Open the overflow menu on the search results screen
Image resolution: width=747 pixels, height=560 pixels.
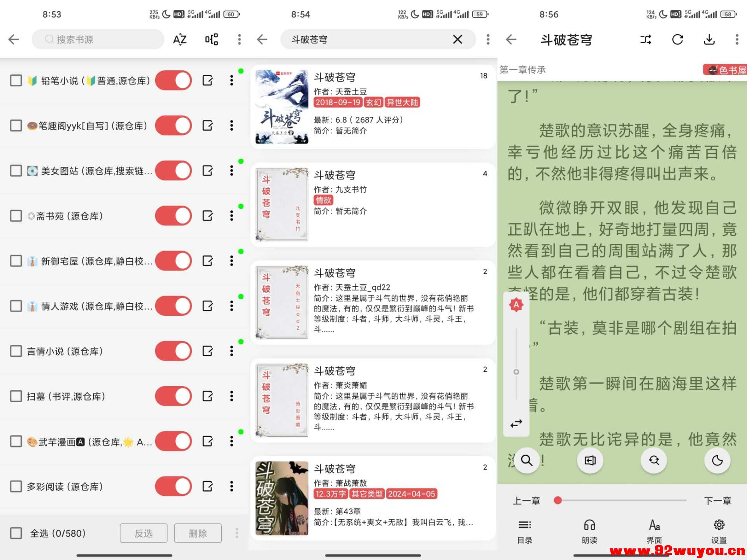pos(487,39)
